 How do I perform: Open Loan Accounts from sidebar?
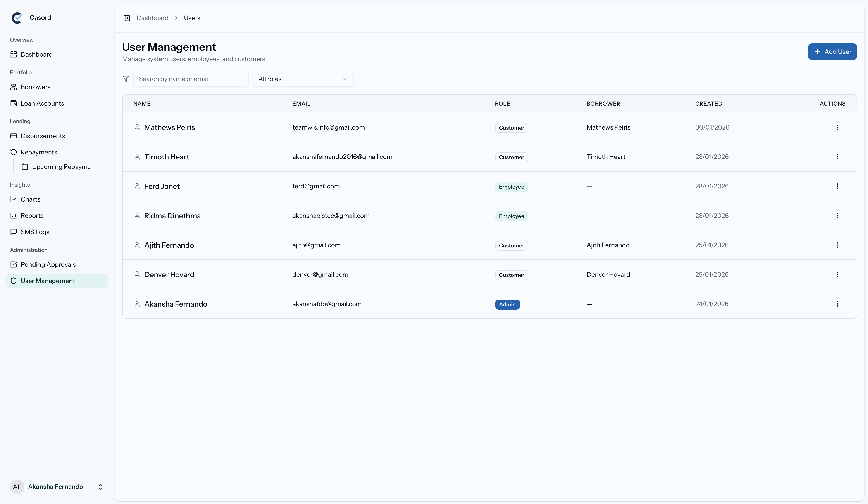click(x=42, y=103)
